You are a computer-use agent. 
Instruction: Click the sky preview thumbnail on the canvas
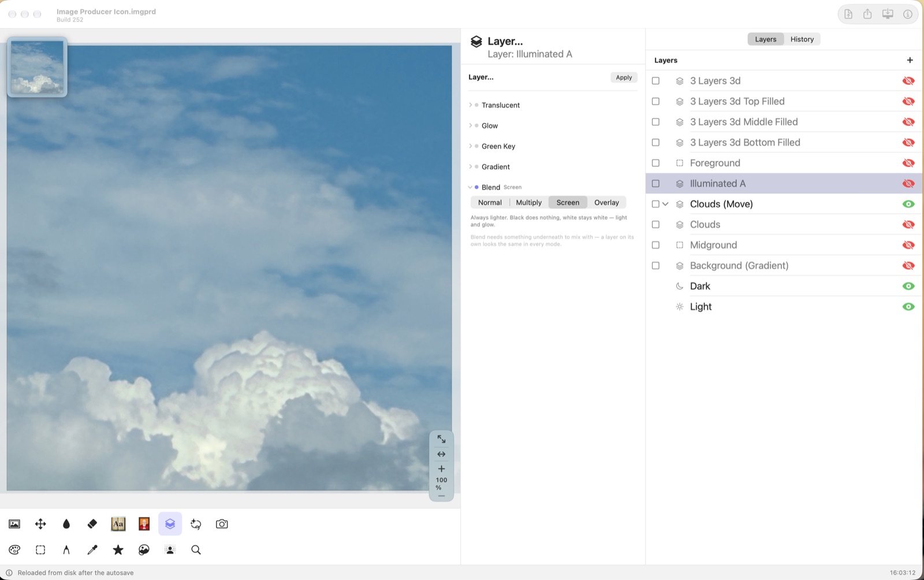[37, 67]
